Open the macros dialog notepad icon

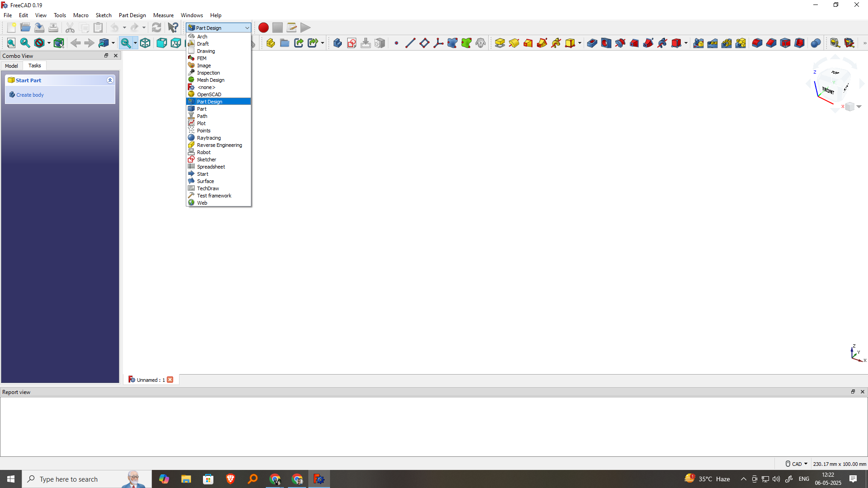pos(292,28)
